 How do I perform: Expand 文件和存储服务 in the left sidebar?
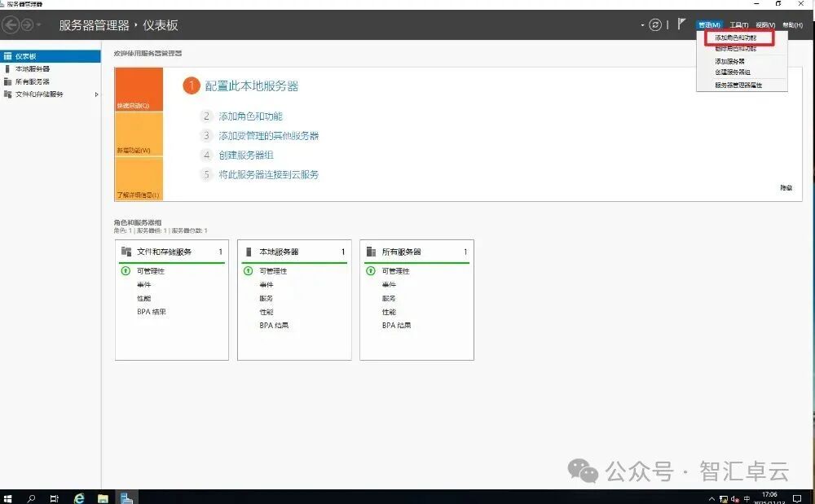pos(95,94)
